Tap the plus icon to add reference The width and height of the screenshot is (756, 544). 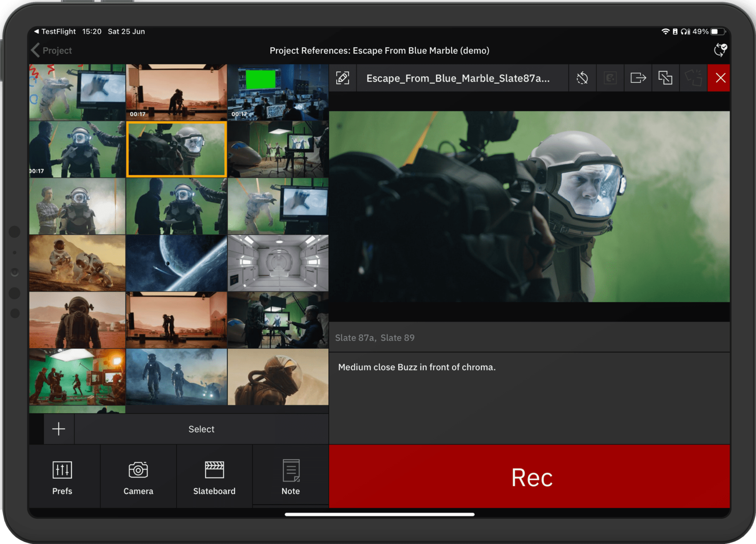pyautogui.click(x=59, y=429)
